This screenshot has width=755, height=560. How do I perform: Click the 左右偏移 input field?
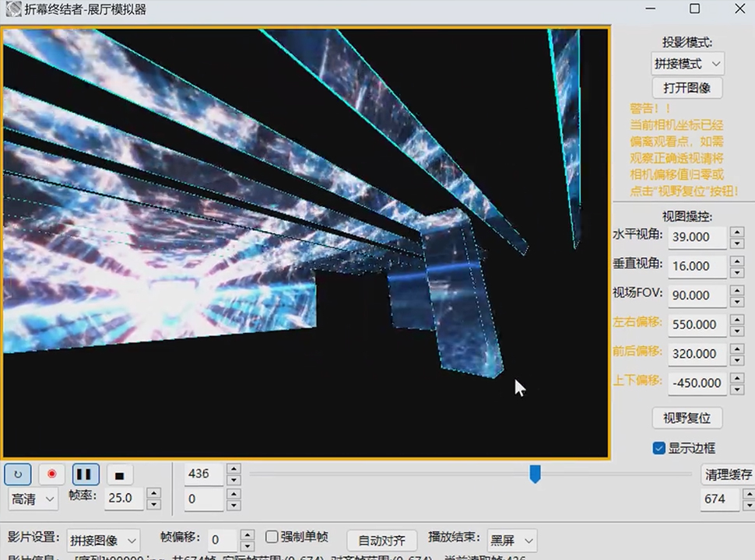[x=697, y=324]
